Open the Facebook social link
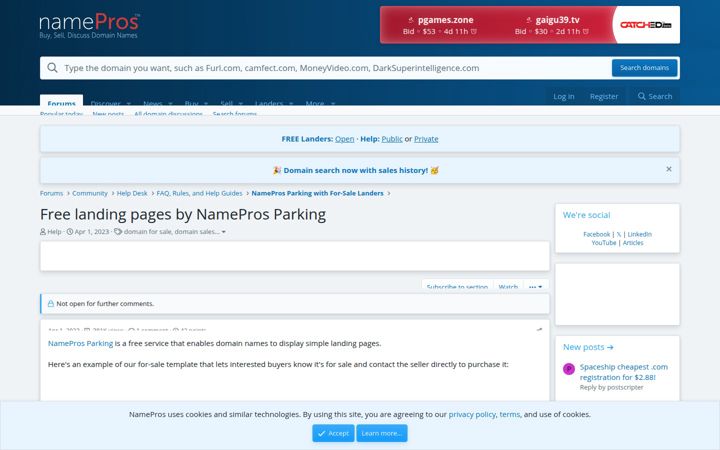 tap(596, 234)
